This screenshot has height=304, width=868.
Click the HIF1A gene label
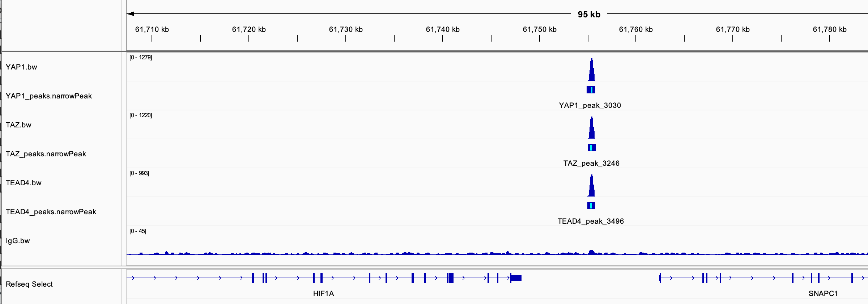coord(323,294)
